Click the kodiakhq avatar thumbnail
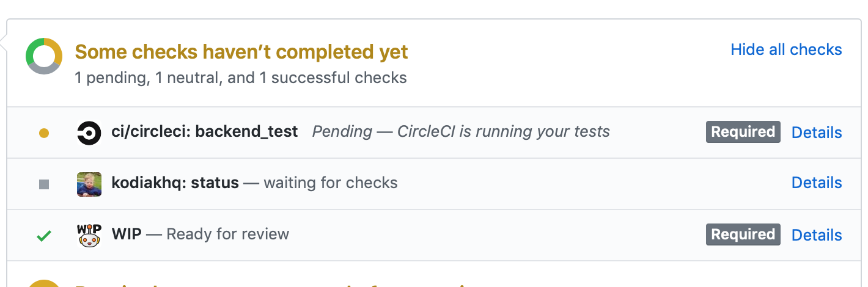 tap(89, 184)
